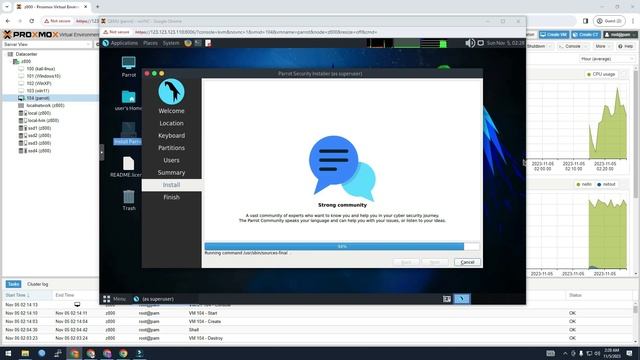This screenshot has height=360, width=640.
Task: Open the Hour (average) timeframe dropdown
Action: click(x=607, y=59)
